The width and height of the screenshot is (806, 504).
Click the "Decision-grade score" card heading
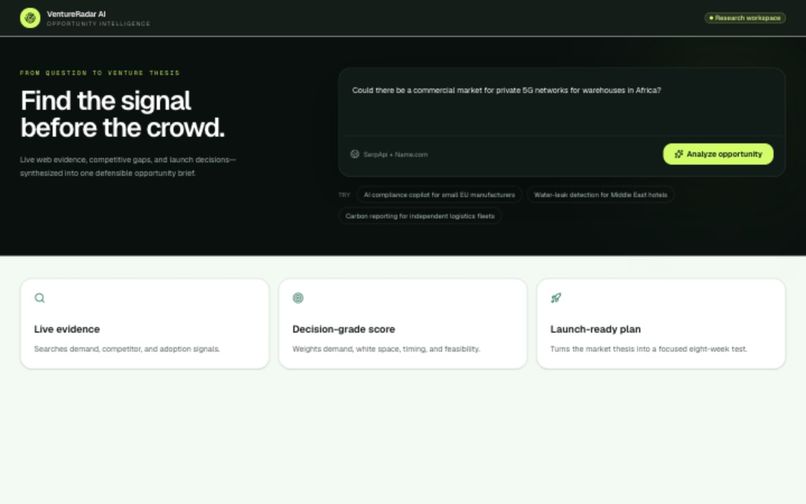coord(343,329)
